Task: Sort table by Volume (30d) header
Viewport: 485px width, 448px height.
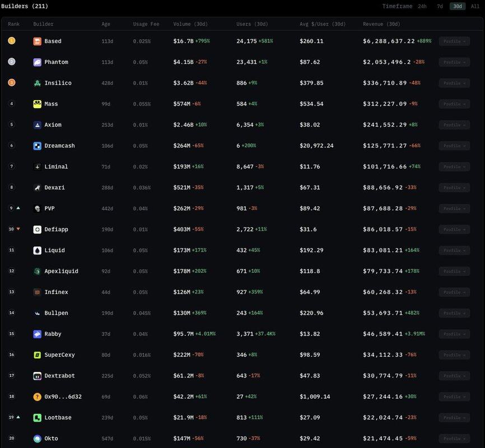Action: coord(190,24)
